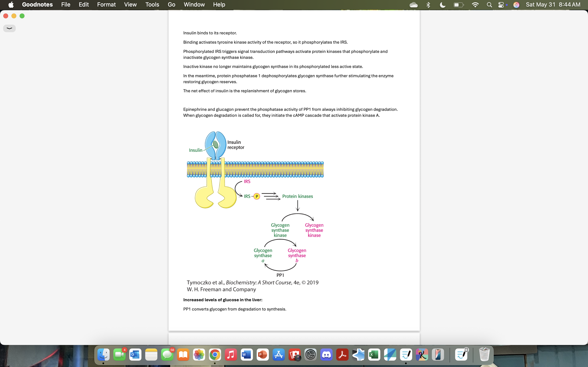Launch PowerPoint from the Dock

point(262,354)
